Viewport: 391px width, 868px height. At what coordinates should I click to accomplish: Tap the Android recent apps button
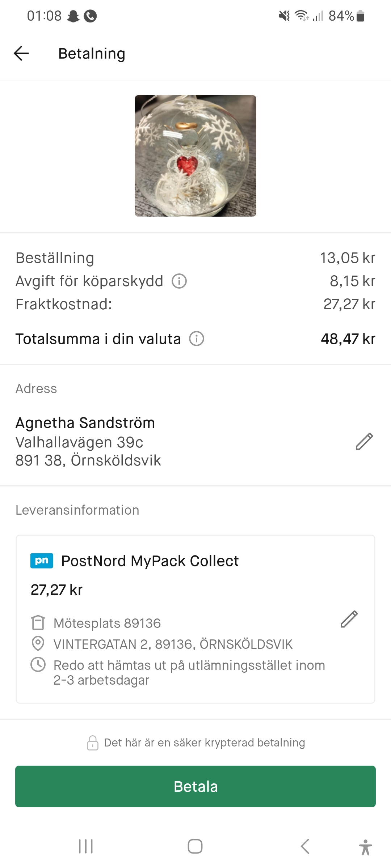(x=86, y=846)
